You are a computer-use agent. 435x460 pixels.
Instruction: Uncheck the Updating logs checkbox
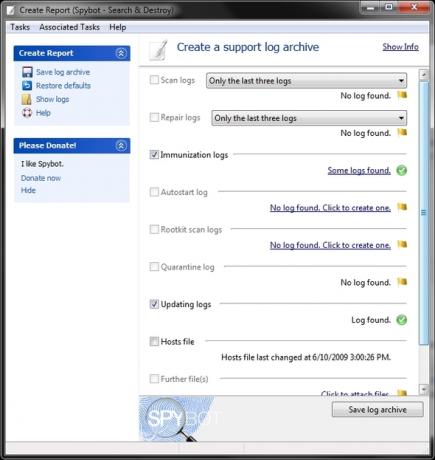point(154,304)
